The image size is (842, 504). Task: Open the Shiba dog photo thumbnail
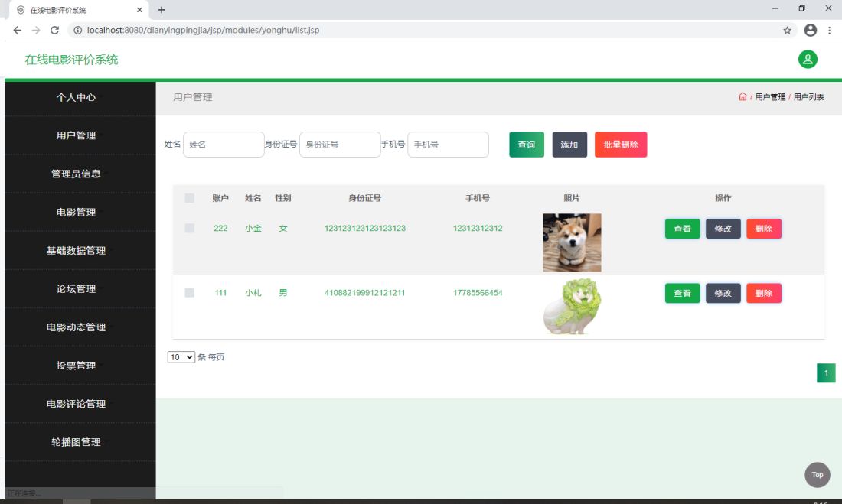tap(572, 242)
